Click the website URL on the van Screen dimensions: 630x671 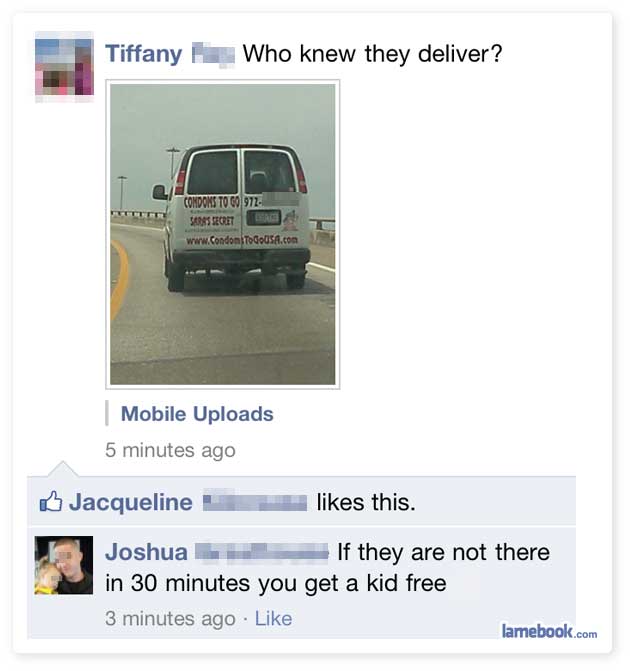click(242, 240)
